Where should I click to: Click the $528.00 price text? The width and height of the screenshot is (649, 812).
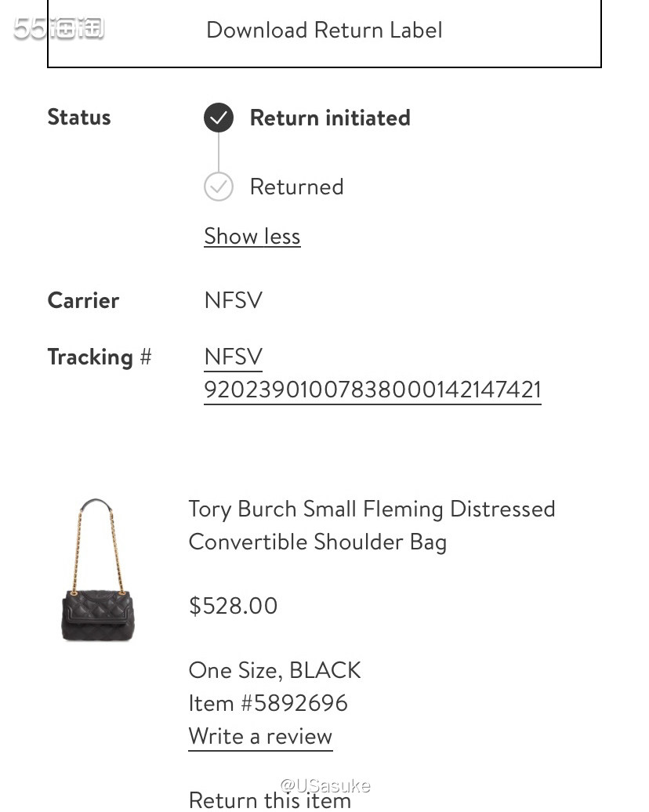pyautogui.click(x=233, y=605)
